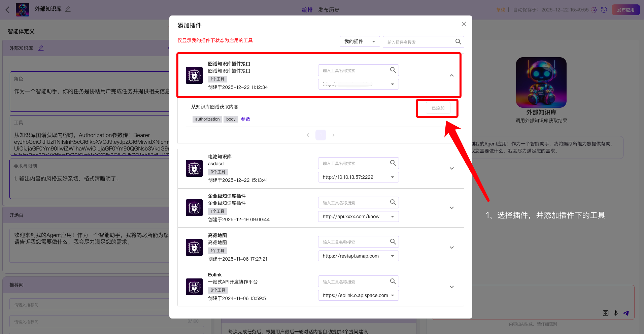Click the magnifier in plugin name search
This screenshot has height=334, width=644.
458,42
